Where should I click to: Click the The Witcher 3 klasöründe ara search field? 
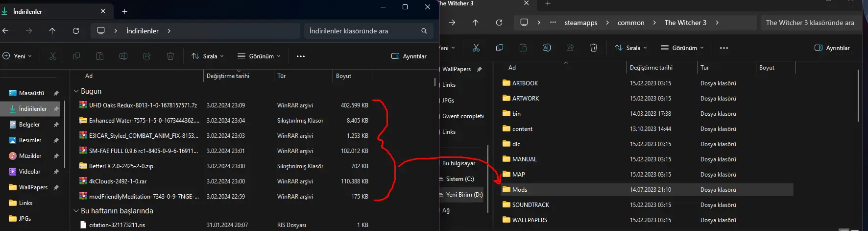[811, 23]
